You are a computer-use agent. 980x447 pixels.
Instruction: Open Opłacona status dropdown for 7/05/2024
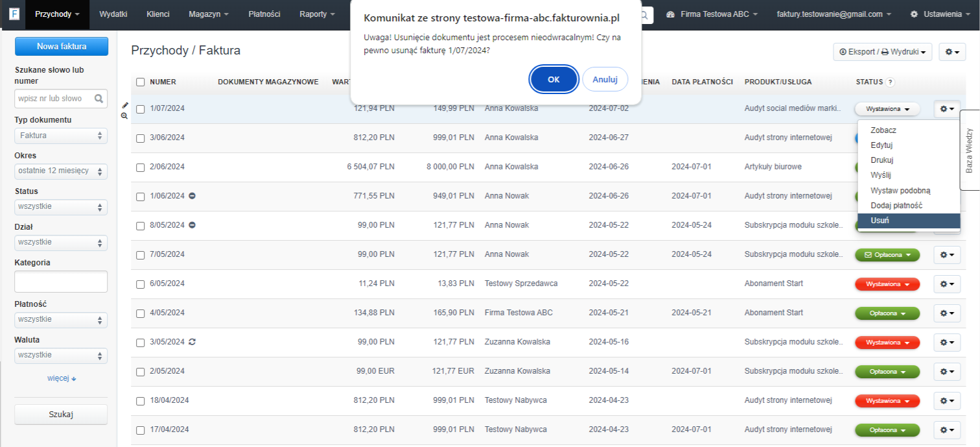click(887, 255)
